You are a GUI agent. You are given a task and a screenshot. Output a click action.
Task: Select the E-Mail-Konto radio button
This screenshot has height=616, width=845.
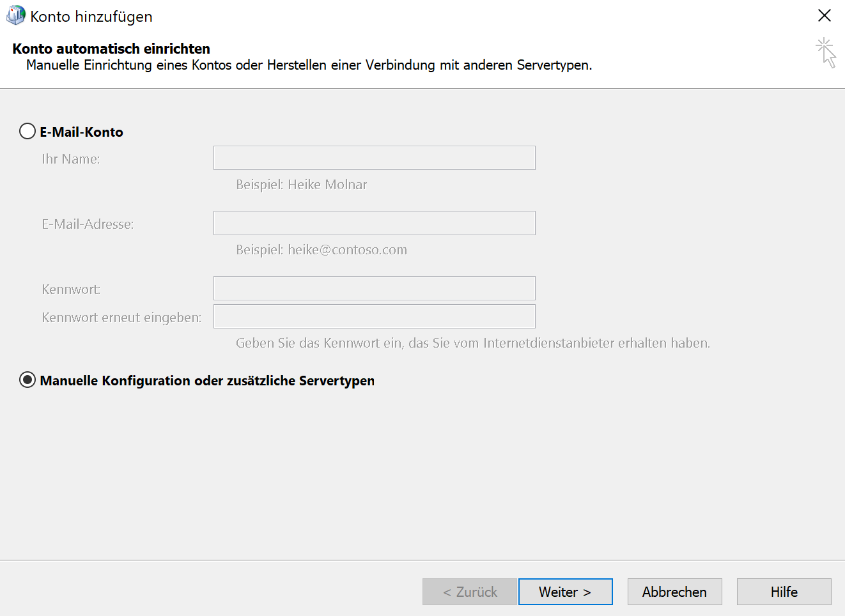[x=27, y=132]
